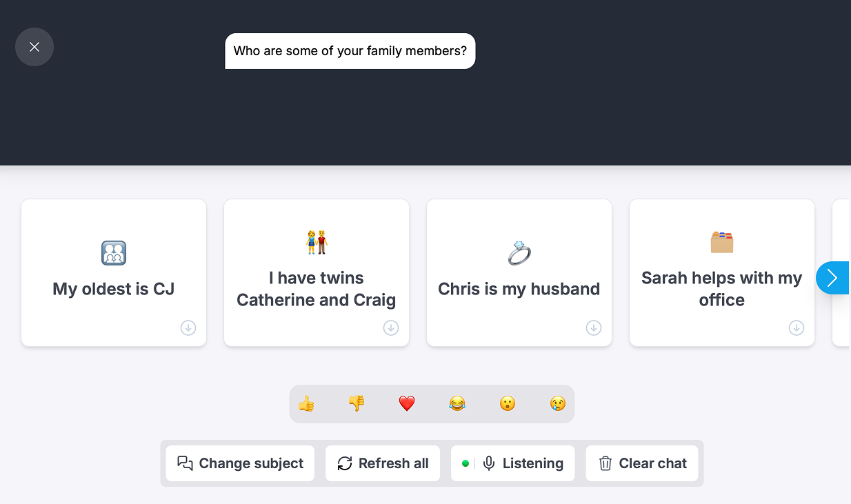This screenshot has width=851, height=504.
Task: Expand the 'My oldest is CJ' card arrow
Action: [188, 328]
